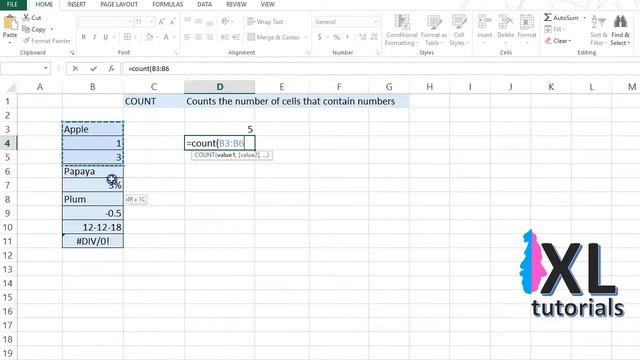Image resolution: width=640 pixels, height=360 pixels.
Task: Click the Copy icon
Action: coord(26,29)
